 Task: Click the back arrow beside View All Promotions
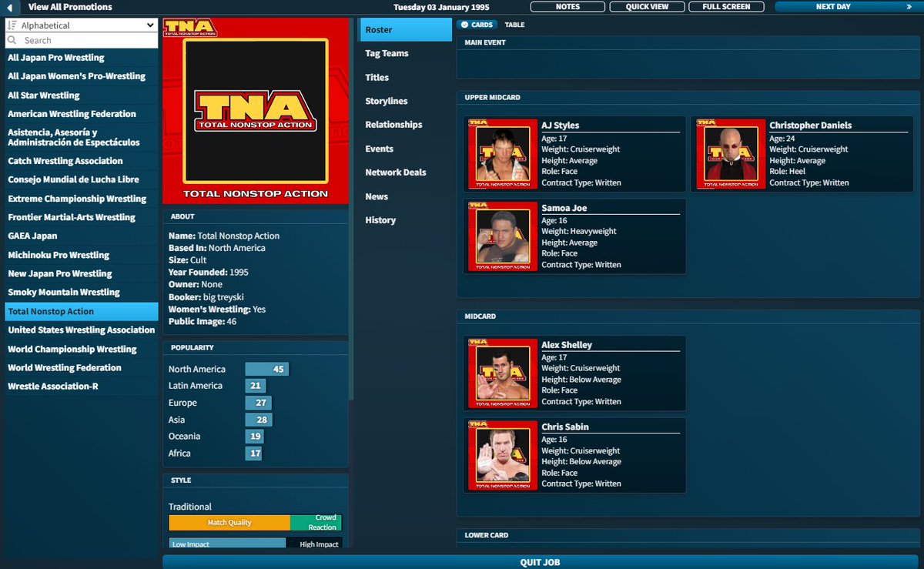coord(11,7)
